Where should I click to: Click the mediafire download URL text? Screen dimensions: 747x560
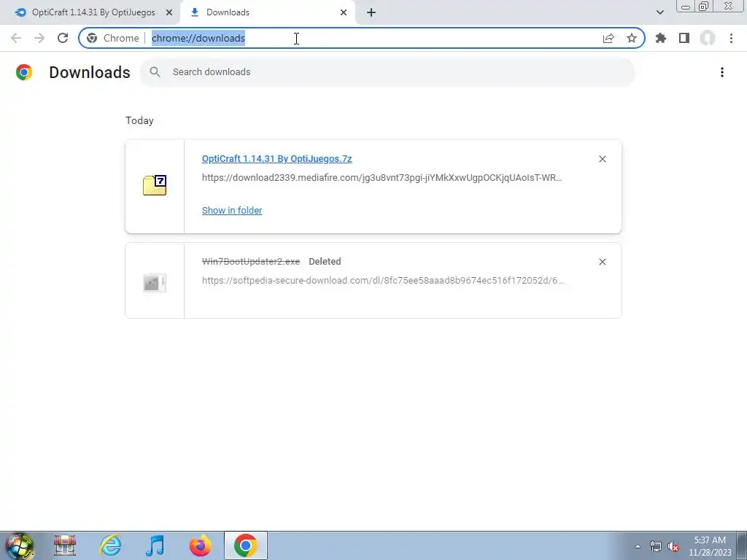pos(382,178)
